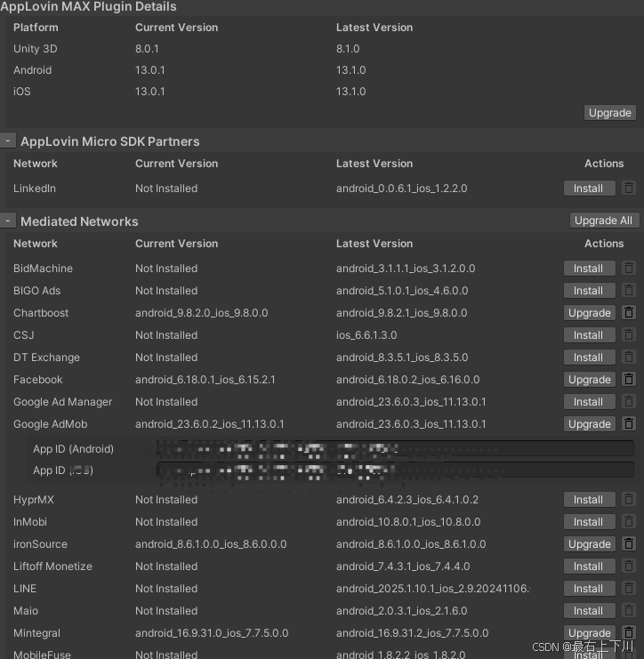644x659 pixels.
Task: Upgrade the Chartboost adapter
Action: click(x=589, y=313)
